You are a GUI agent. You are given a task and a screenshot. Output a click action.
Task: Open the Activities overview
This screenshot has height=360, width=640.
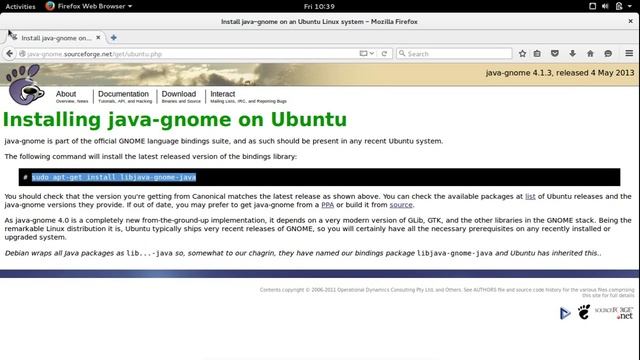(20, 6)
